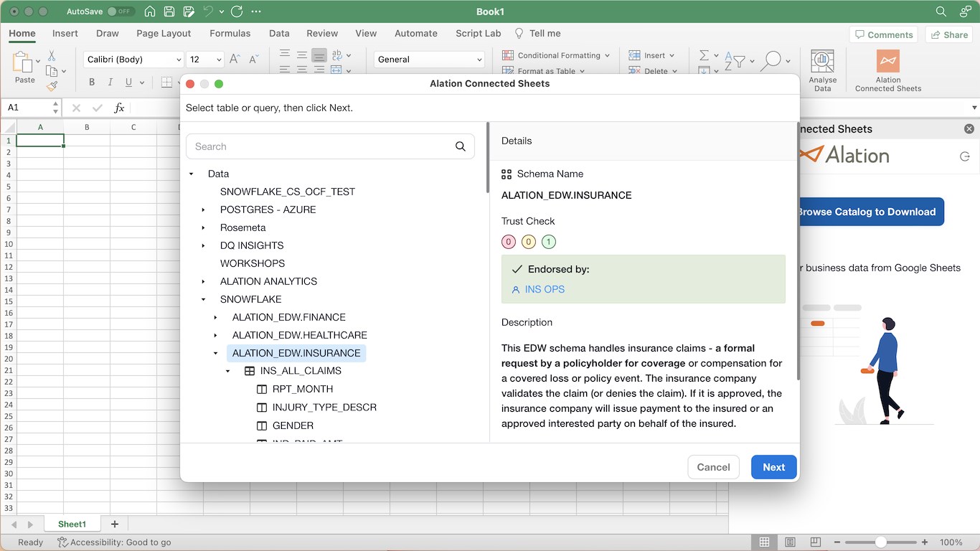Expand the ALATION_EDW.FINANCE schema
This screenshot has width=980, height=551.
216,317
